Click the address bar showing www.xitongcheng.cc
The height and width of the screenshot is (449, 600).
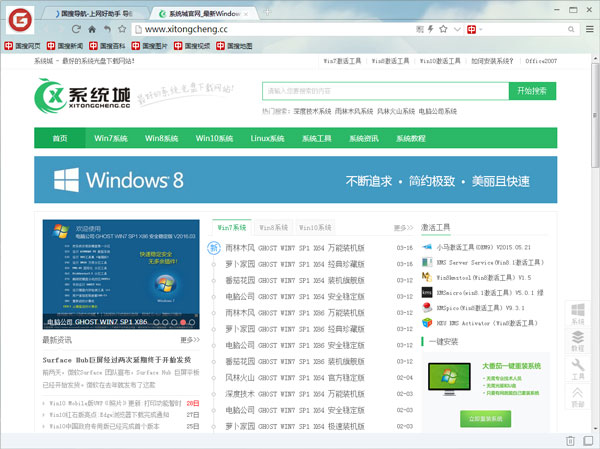[272, 29]
